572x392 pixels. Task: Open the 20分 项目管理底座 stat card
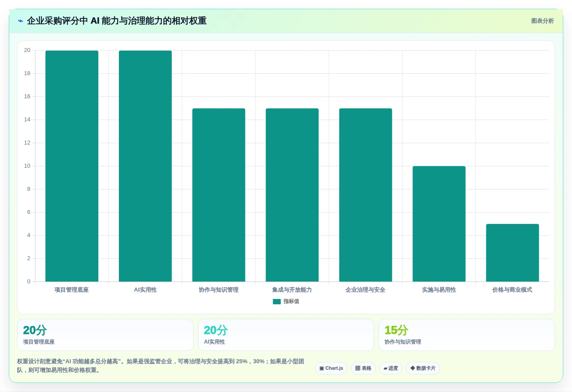[105, 335]
